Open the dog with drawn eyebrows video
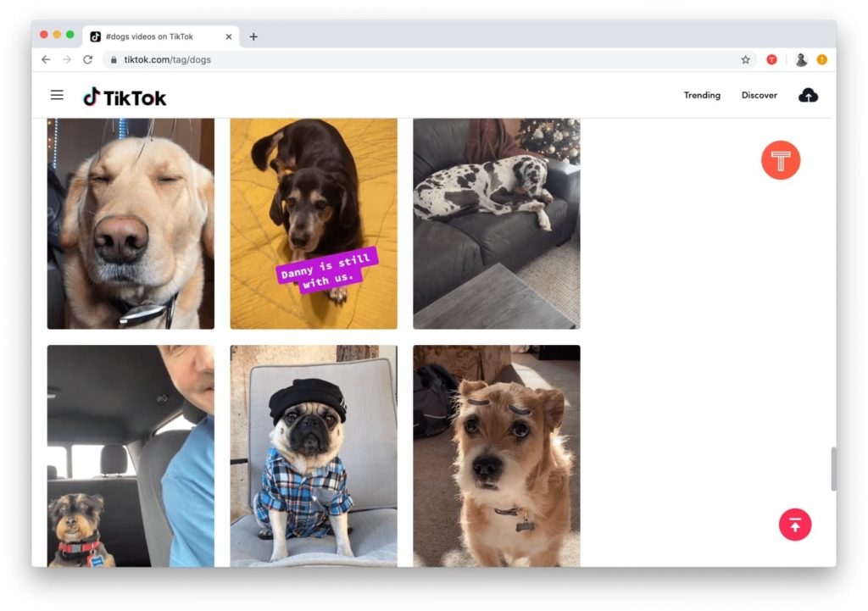 pyautogui.click(x=497, y=456)
